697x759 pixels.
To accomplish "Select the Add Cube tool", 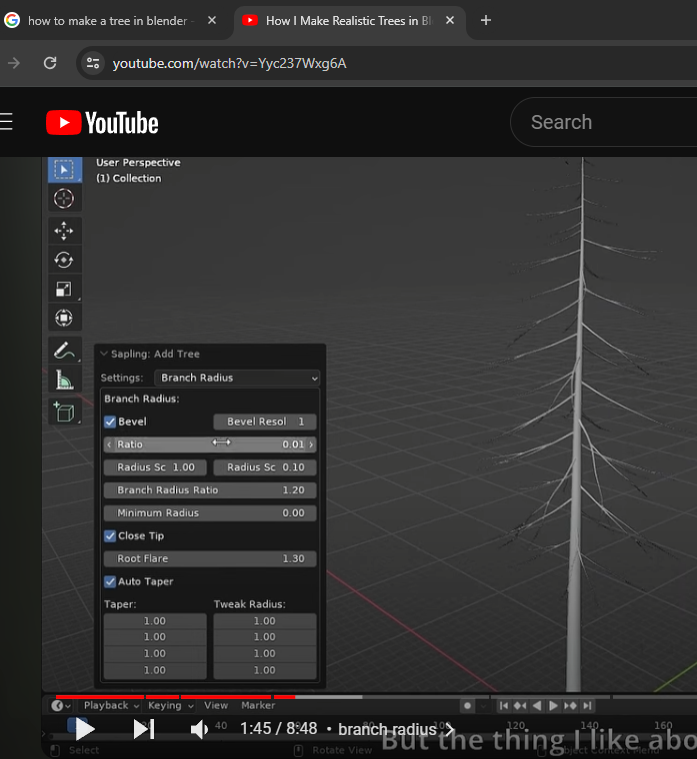I will 64,412.
